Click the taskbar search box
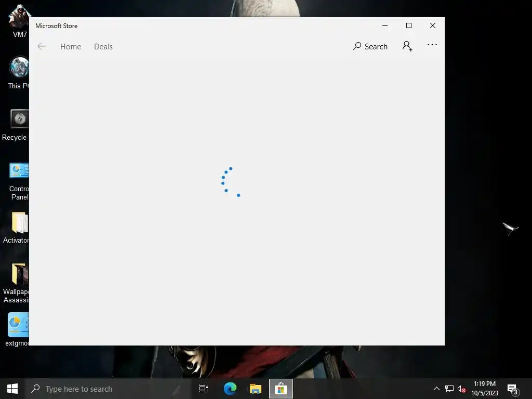The height and width of the screenshot is (399, 532). pos(109,389)
